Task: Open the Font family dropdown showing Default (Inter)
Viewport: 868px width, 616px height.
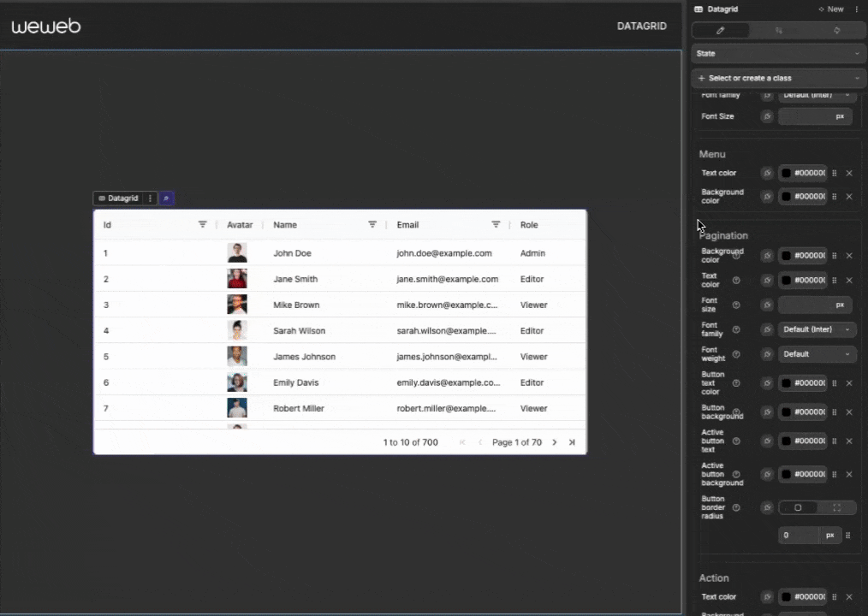Action: (816, 329)
